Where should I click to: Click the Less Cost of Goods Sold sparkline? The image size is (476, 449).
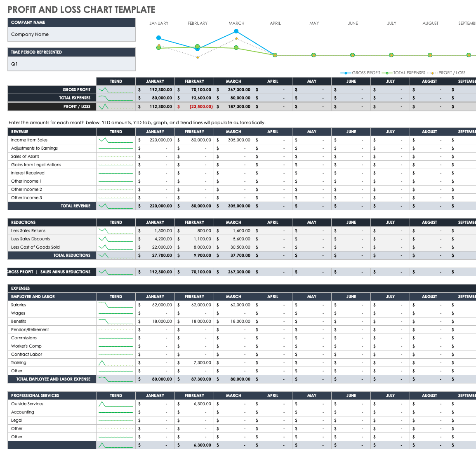[115, 247]
